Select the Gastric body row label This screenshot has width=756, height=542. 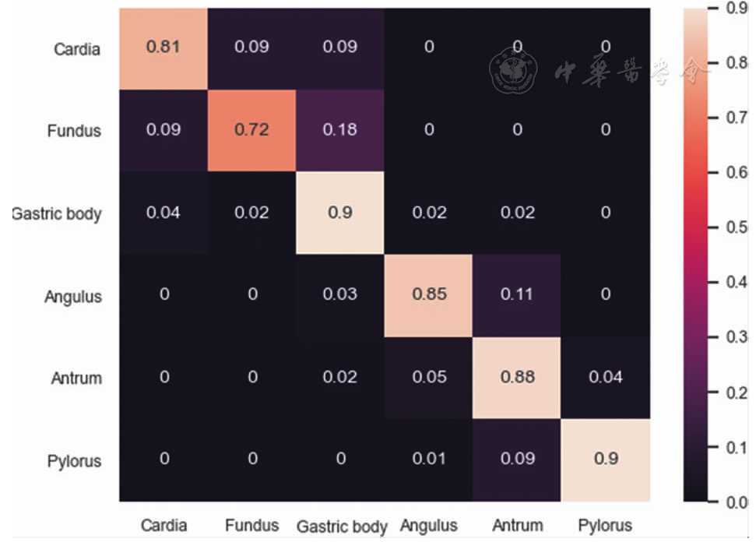point(57,213)
